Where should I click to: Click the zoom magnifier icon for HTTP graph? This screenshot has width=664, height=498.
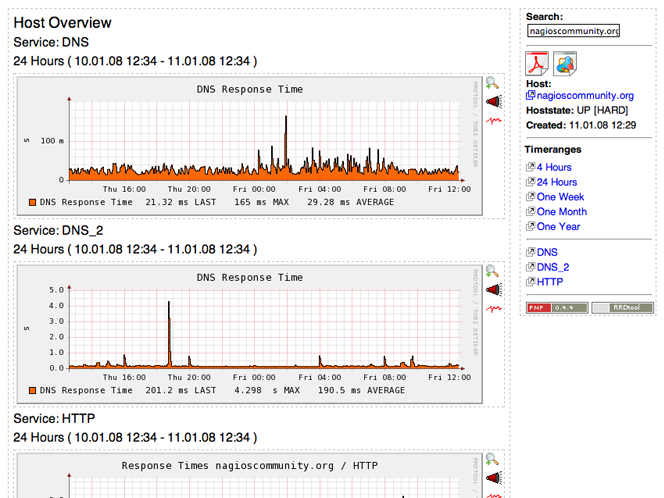(492, 459)
